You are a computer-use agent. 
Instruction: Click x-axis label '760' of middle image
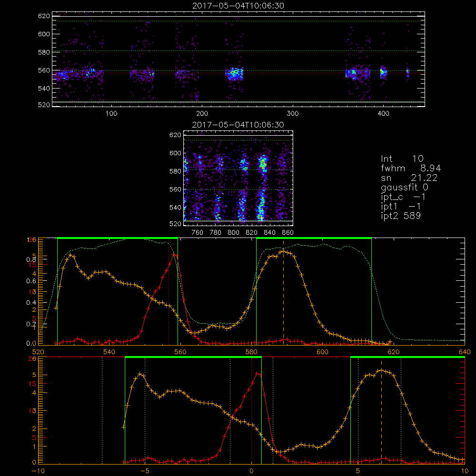point(198,233)
